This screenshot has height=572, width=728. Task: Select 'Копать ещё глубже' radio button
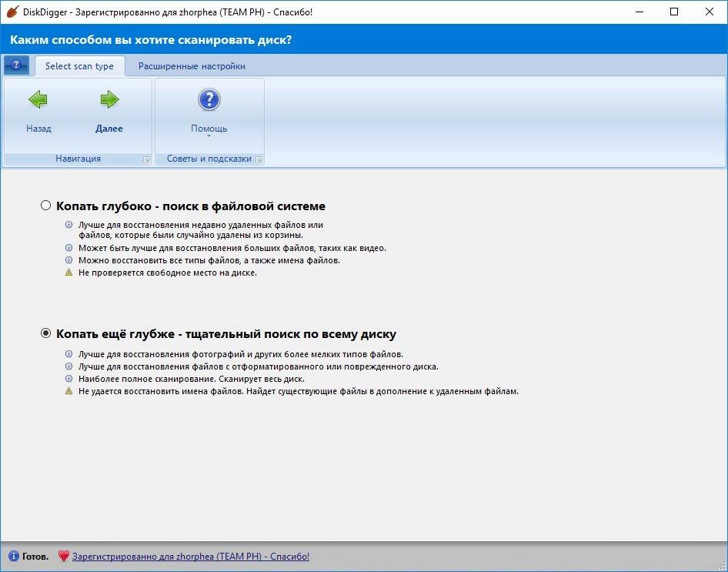[x=45, y=333]
